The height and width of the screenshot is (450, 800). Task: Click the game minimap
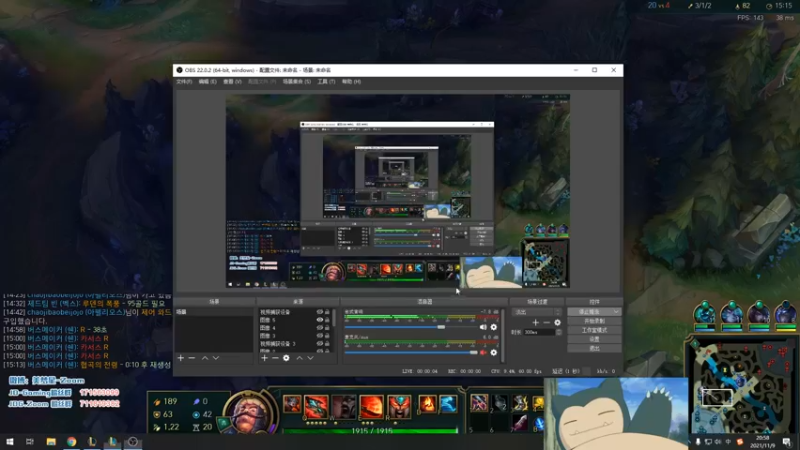click(x=743, y=388)
